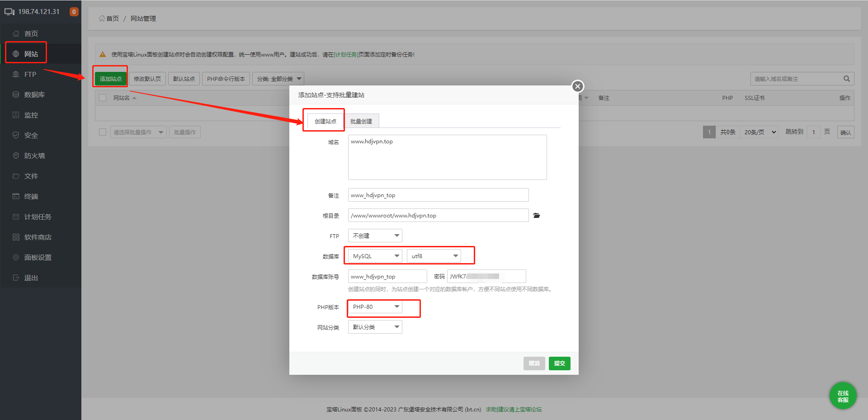Open the 20 items per page dropdown
The height and width of the screenshot is (420, 868).
pyautogui.click(x=759, y=132)
